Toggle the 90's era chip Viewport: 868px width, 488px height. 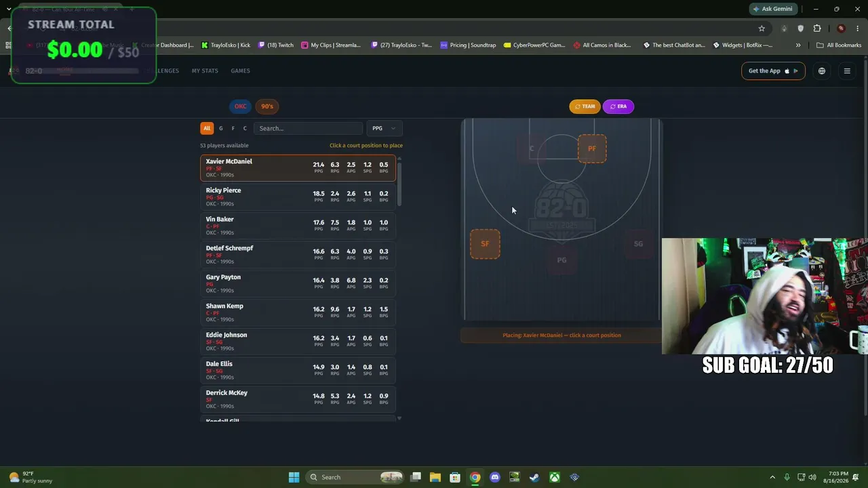267,106
